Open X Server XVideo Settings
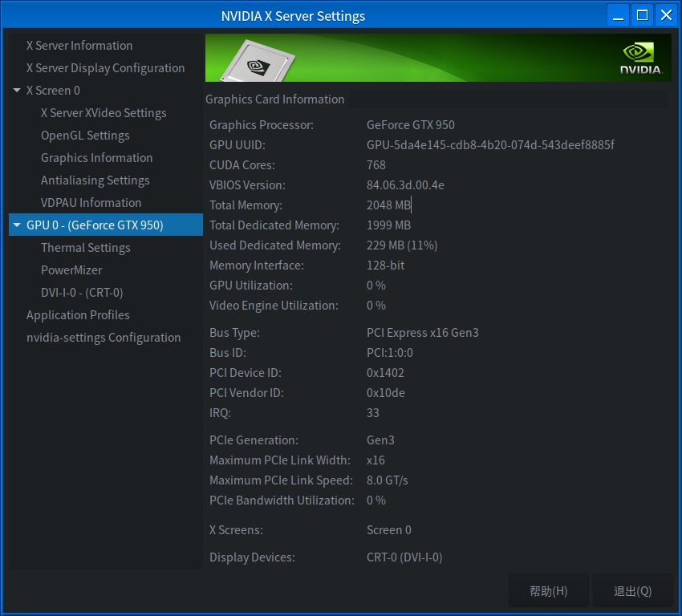The image size is (682, 616). click(104, 113)
